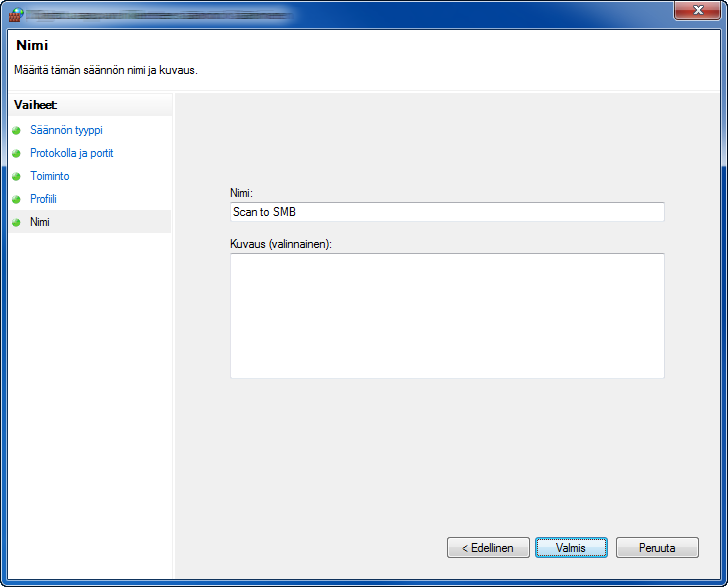
Task: Open the Protokolla ja portit step
Action: tap(72, 153)
